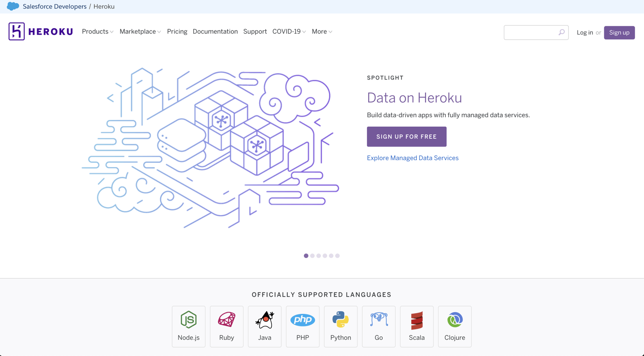Image resolution: width=644 pixels, height=356 pixels.
Task: Open the PHP language icon
Action: tap(303, 320)
